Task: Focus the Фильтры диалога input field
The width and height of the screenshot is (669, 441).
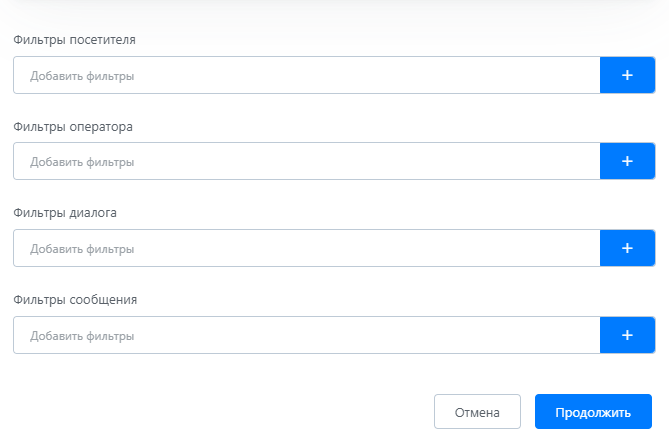Action: click(x=307, y=248)
